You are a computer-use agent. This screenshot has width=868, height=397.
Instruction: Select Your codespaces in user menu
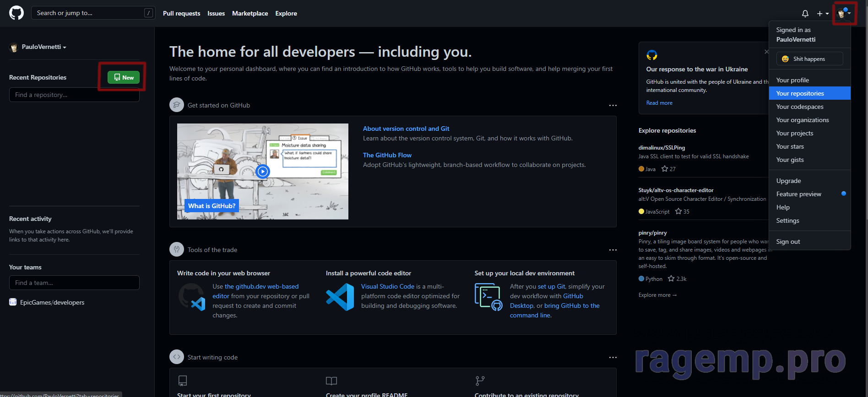pyautogui.click(x=809, y=107)
